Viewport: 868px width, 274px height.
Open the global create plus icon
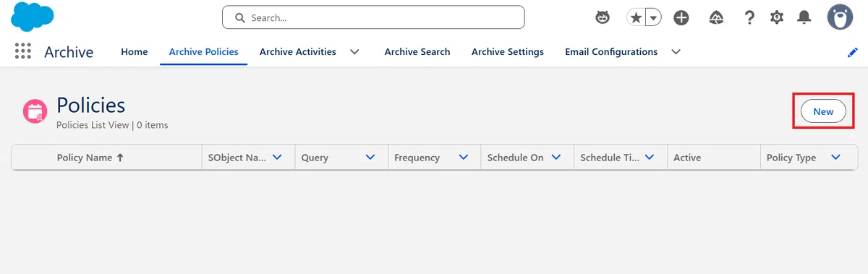point(681,17)
